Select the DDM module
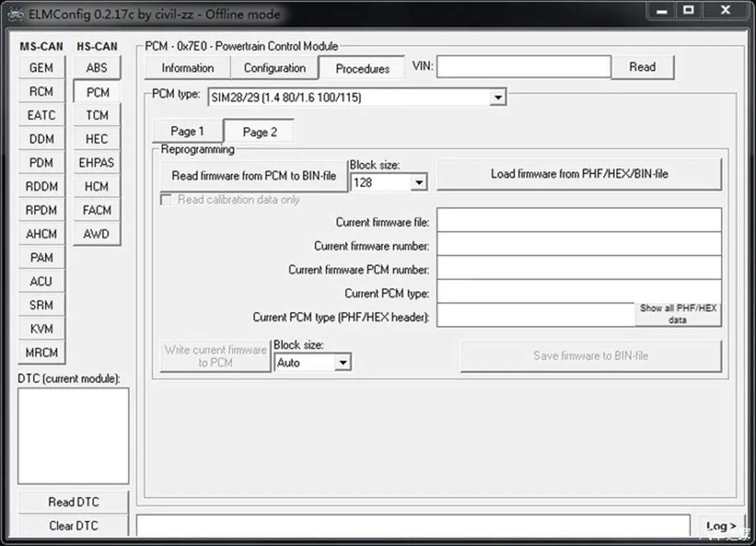 (42, 139)
